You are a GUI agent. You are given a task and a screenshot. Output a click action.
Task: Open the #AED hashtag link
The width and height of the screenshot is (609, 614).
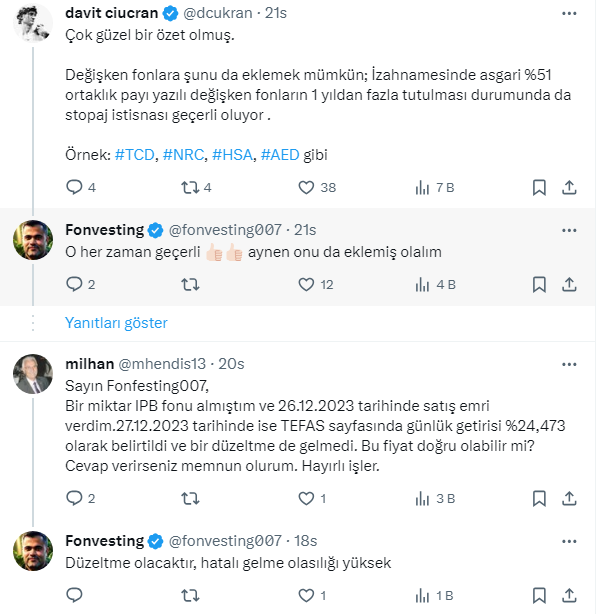280,155
